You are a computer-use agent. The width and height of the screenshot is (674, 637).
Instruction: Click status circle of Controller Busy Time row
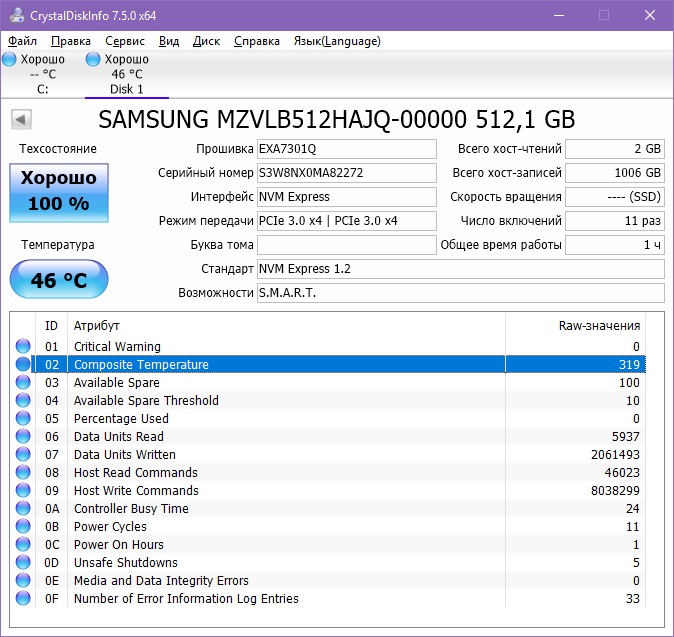(23, 508)
